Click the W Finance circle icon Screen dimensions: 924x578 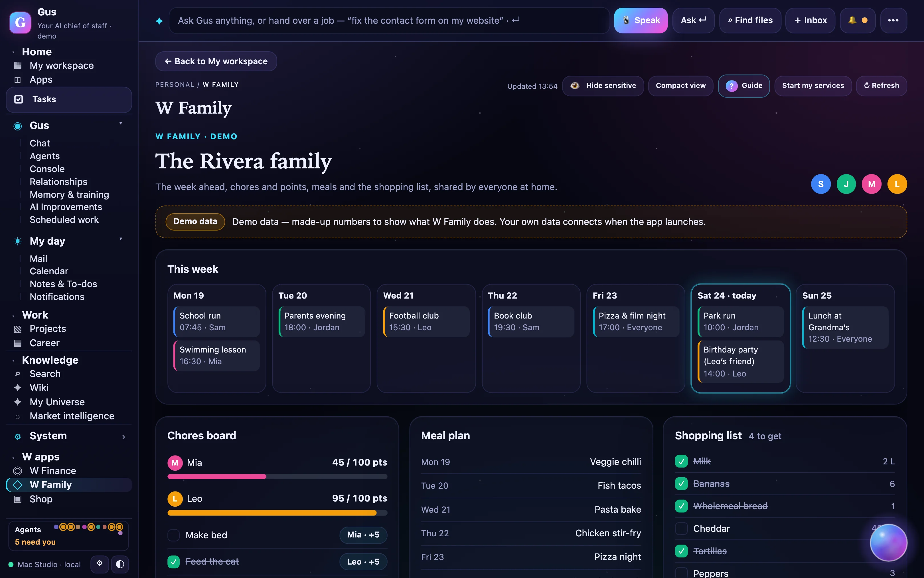click(x=18, y=471)
